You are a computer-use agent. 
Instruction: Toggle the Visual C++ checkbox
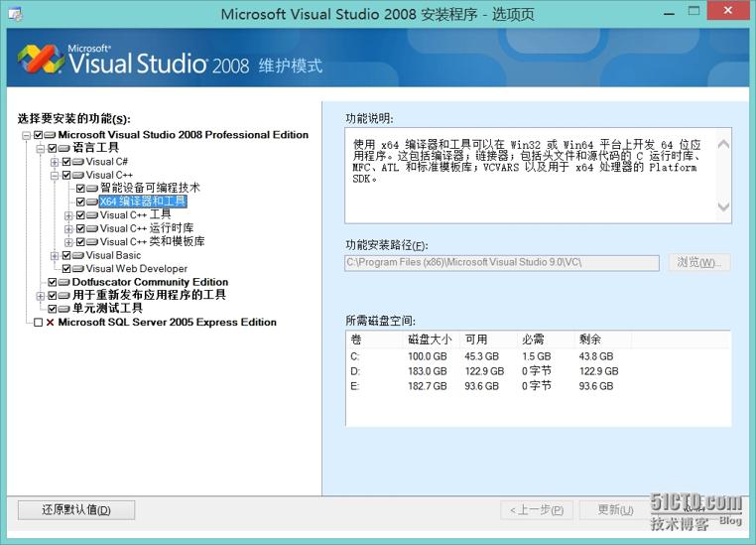click(66, 175)
